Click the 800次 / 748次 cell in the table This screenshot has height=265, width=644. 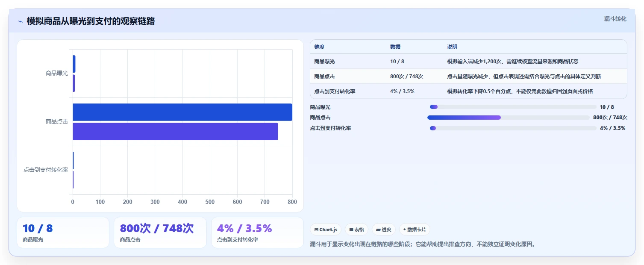pos(407,77)
